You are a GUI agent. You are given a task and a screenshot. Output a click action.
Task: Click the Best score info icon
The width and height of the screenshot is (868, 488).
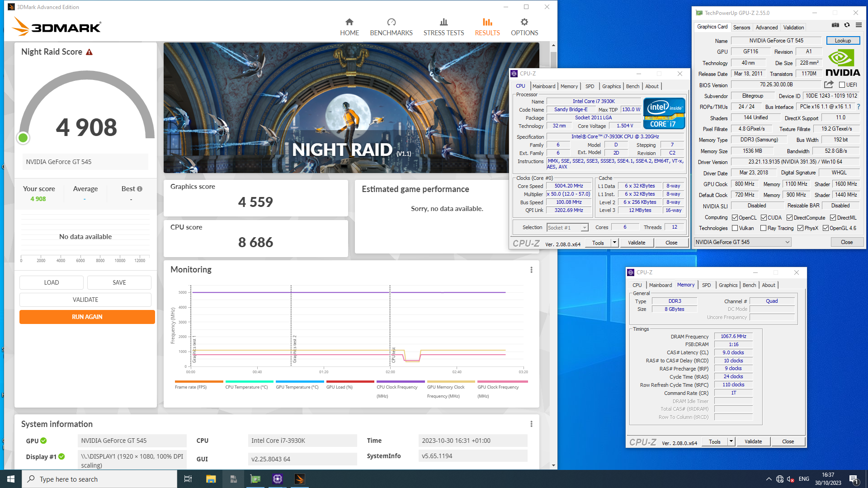coord(140,189)
